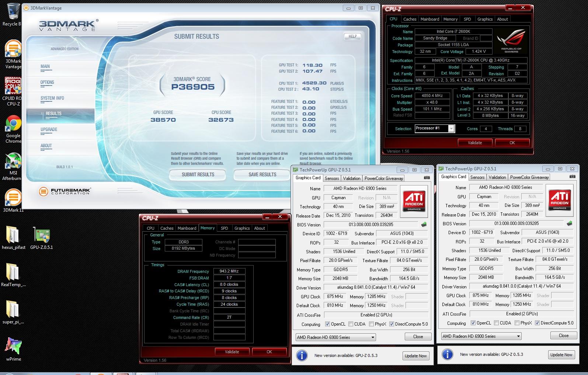Open Graphics tab in top CPU-Z window
588x375 pixels.
485,19
